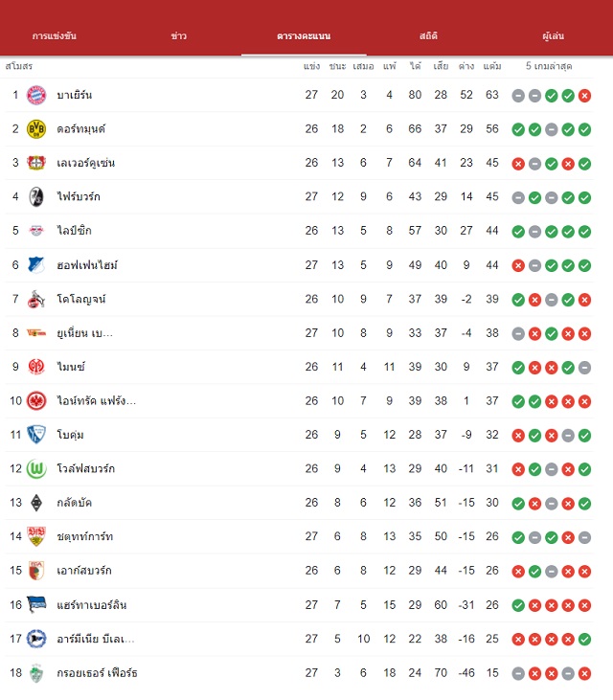Select the Hertha Berlin flag logo
613x700 pixels.
36,604
